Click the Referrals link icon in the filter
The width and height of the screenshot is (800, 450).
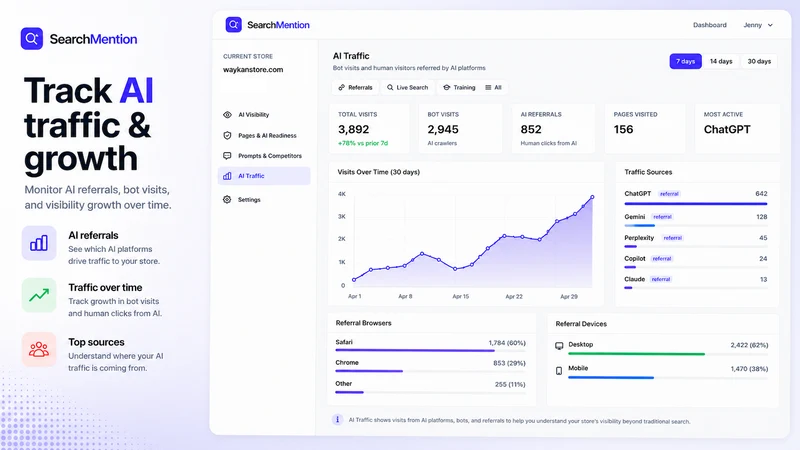pos(342,87)
